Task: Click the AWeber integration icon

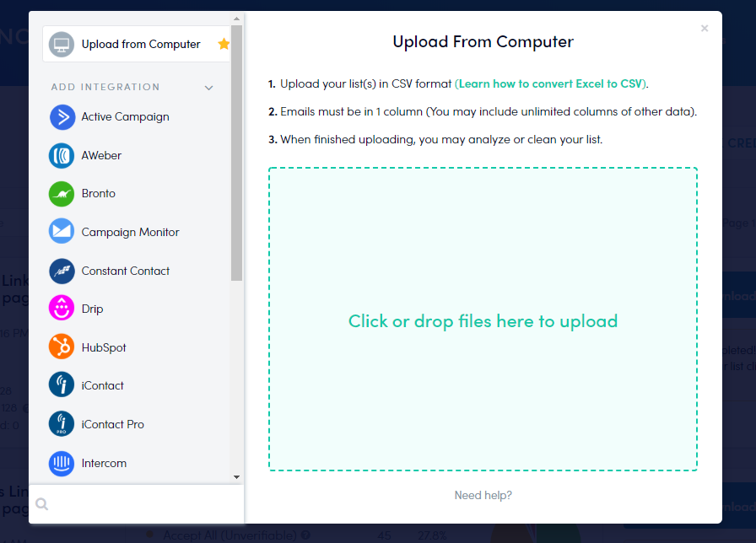Action: tap(62, 156)
